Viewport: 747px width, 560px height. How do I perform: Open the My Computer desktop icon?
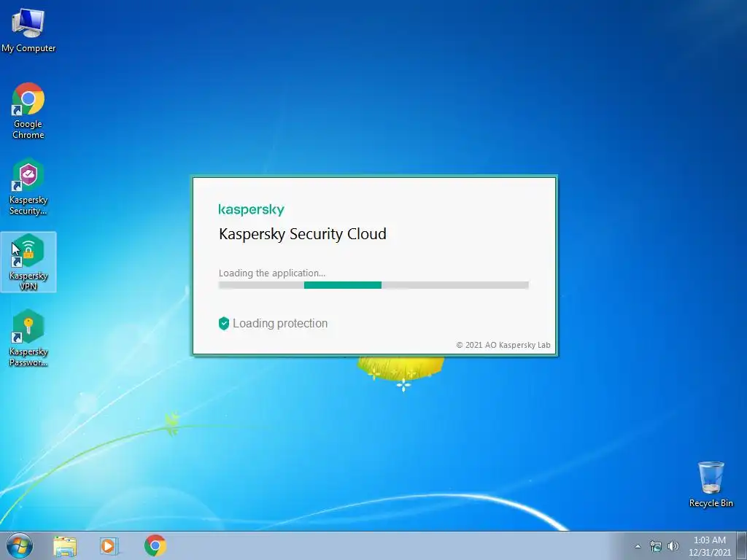point(28,31)
